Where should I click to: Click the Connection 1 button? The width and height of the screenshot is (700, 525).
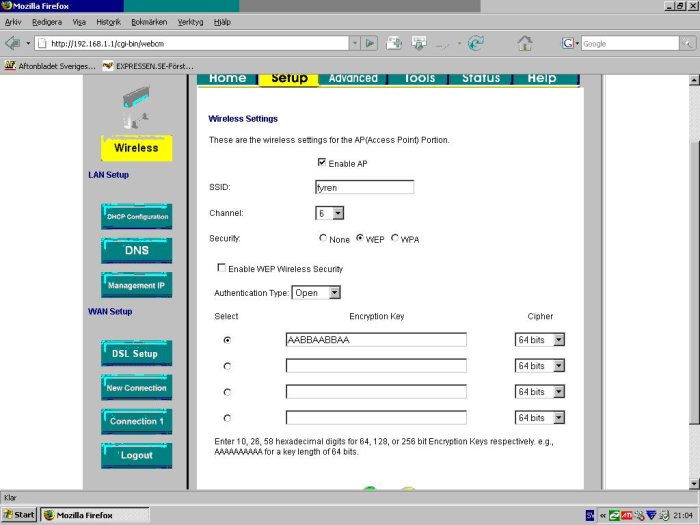[x=137, y=421]
